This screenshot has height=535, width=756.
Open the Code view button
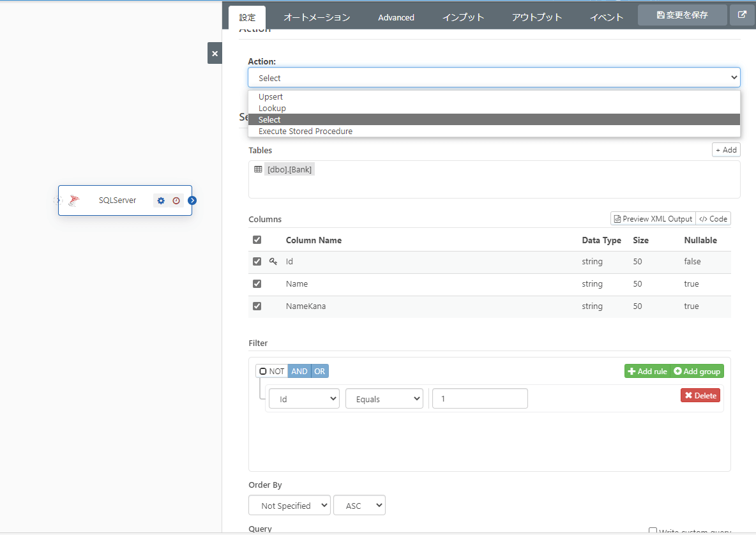point(713,219)
